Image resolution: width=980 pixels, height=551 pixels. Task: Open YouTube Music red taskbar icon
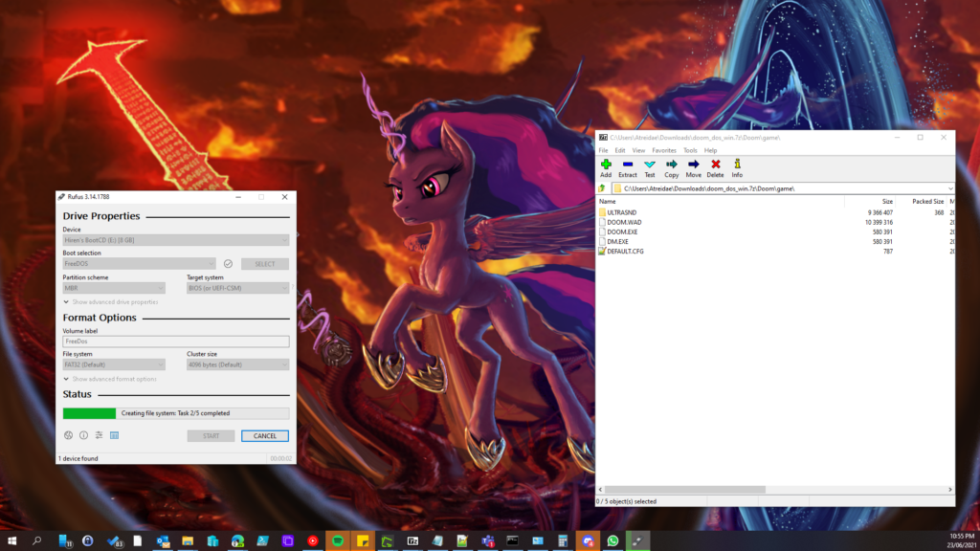click(x=313, y=541)
